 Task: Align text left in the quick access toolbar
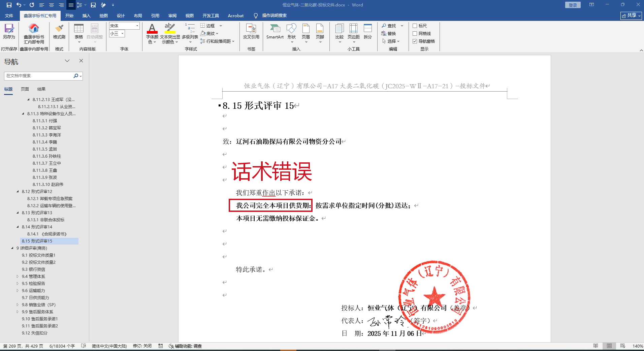tap(42, 5)
